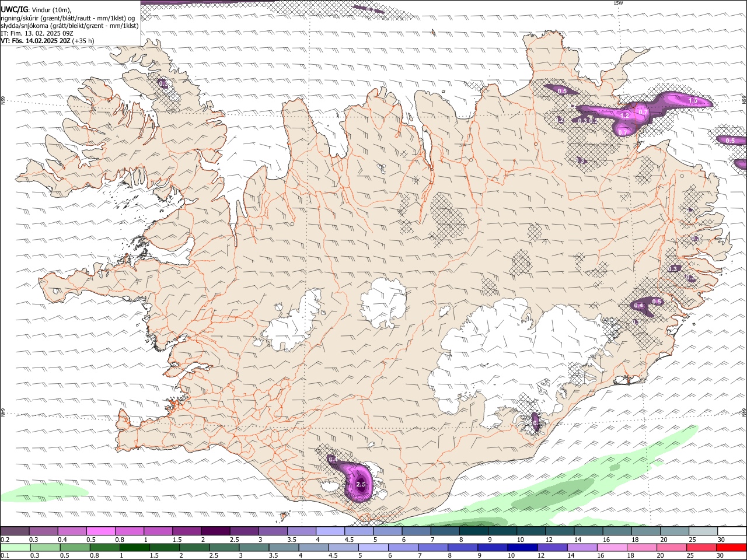The width and height of the screenshot is (747, 560).
Task: Click the pale green rain patch off the southwest coast
Action: 44,493
